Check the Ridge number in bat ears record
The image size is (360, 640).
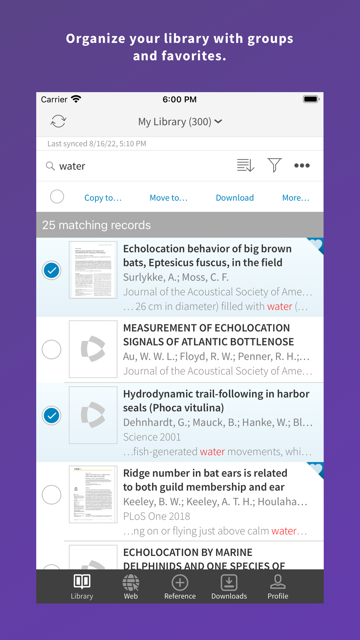coord(51,495)
